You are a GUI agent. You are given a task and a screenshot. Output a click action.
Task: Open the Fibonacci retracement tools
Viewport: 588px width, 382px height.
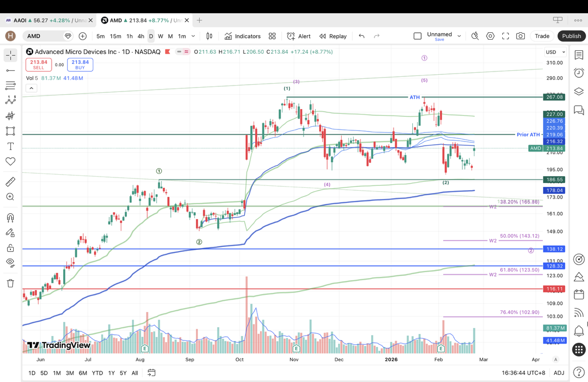coord(10,86)
